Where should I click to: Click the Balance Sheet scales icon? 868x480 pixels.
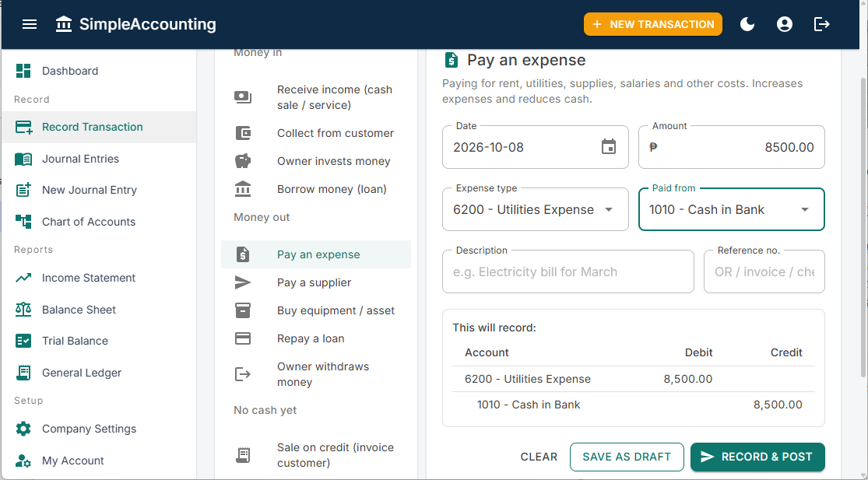pos(23,310)
